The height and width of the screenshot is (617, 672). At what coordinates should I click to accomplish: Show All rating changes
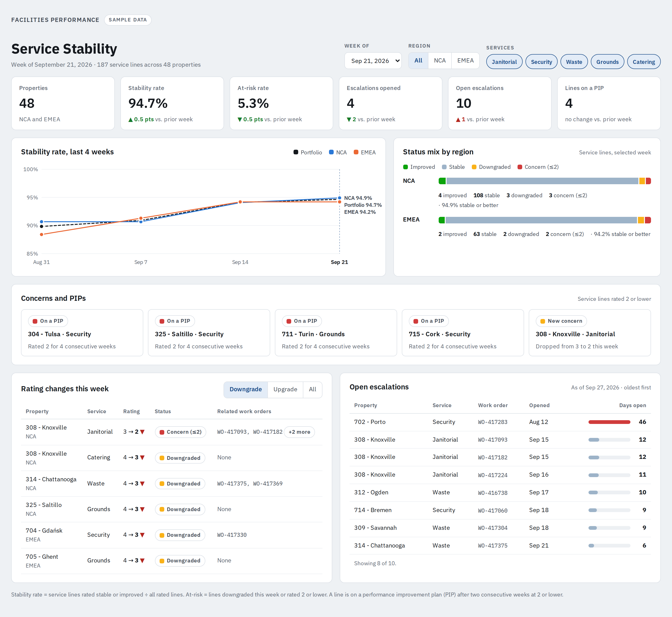pos(312,390)
